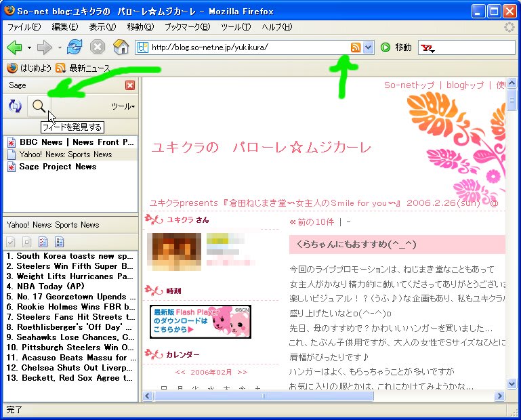This screenshot has height=420, width=521.
Task: Click the orange RSS feed icon in address bar
Action: point(356,47)
